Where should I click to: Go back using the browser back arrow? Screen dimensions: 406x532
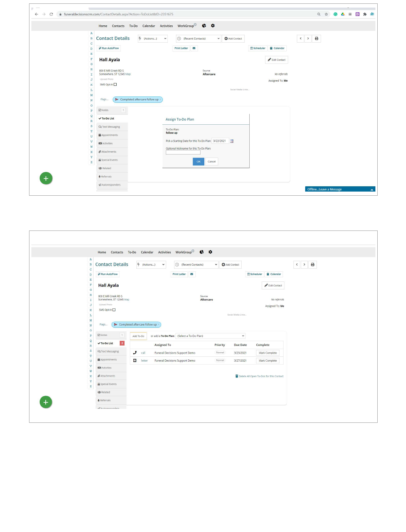[x=37, y=14]
